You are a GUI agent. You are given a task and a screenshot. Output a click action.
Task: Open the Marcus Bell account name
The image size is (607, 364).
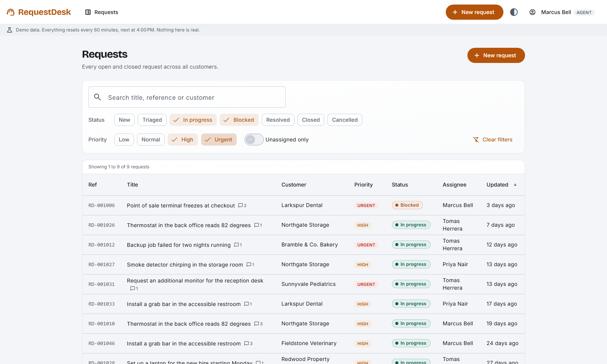click(556, 12)
